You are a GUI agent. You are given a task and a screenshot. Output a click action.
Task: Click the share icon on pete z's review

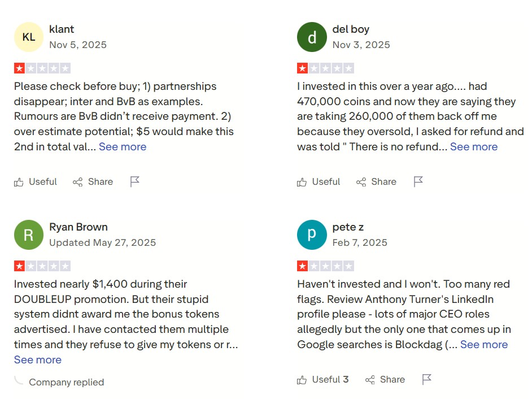point(370,379)
